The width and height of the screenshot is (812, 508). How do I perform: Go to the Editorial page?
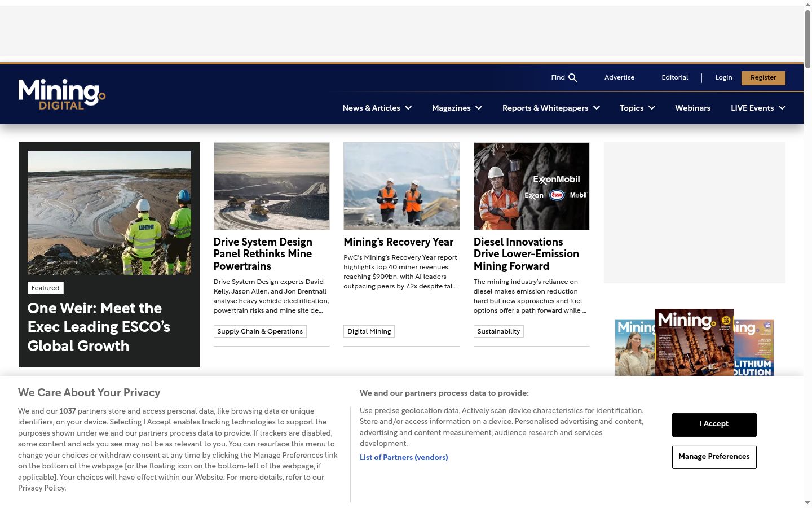[675, 77]
